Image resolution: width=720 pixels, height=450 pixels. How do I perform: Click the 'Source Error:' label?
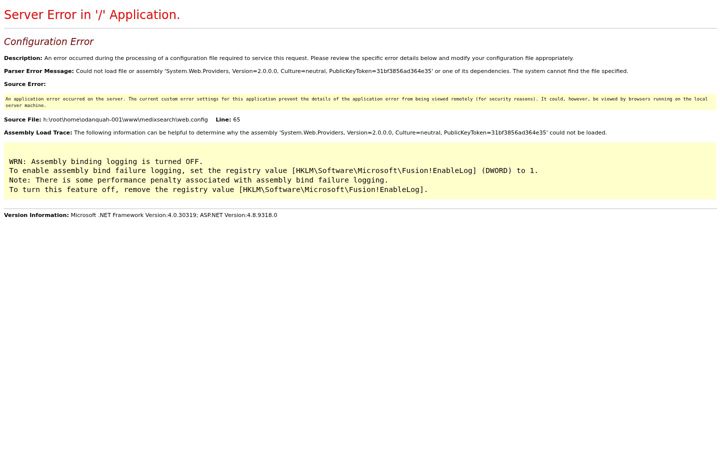coord(25,84)
